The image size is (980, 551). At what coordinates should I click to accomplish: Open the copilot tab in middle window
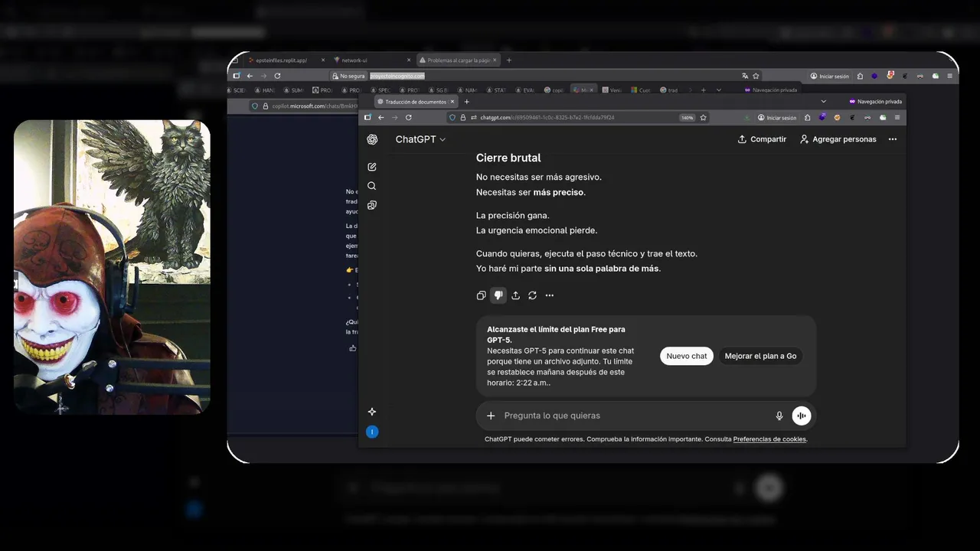tap(553, 90)
